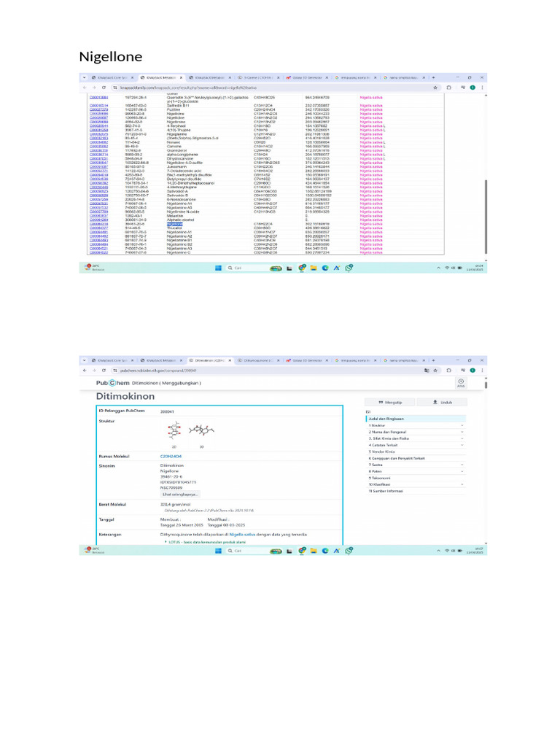Click the KNApSAcK results page vertical scrollbar

(x=485, y=217)
